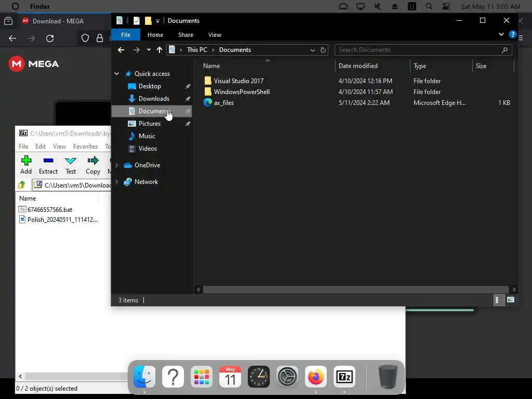Open recent locations dropdown in Explorer
The image size is (532, 399).
[149, 50]
